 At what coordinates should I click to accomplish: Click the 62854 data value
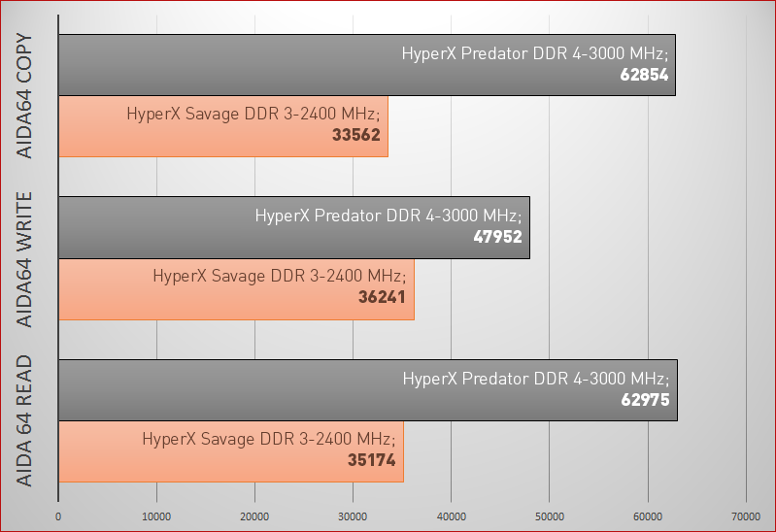[644, 75]
